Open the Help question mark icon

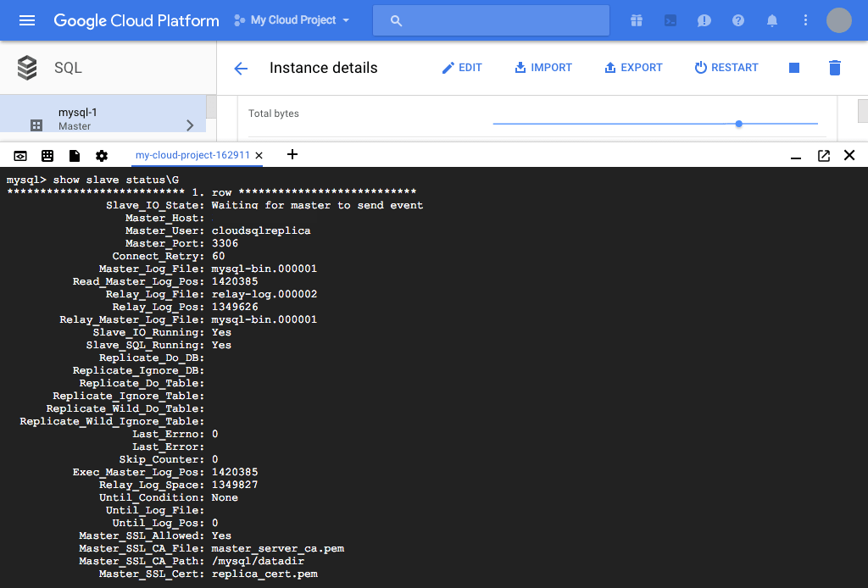738,20
